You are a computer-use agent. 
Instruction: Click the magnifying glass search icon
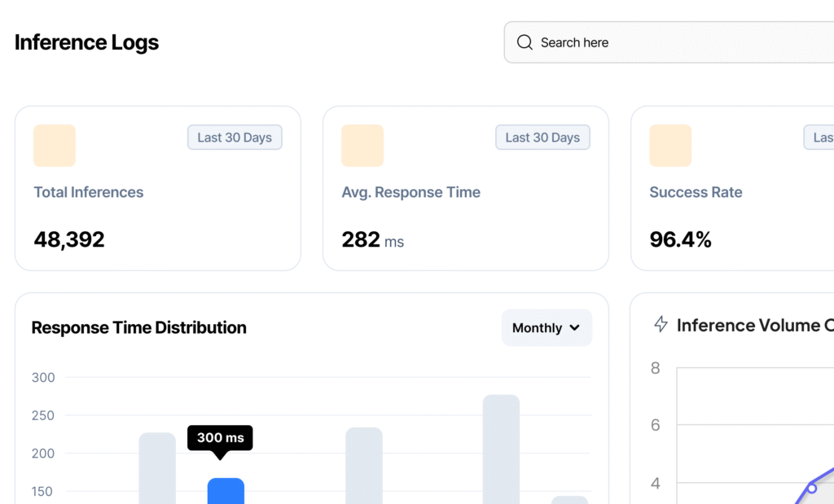pyautogui.click(x=525, y=42)
